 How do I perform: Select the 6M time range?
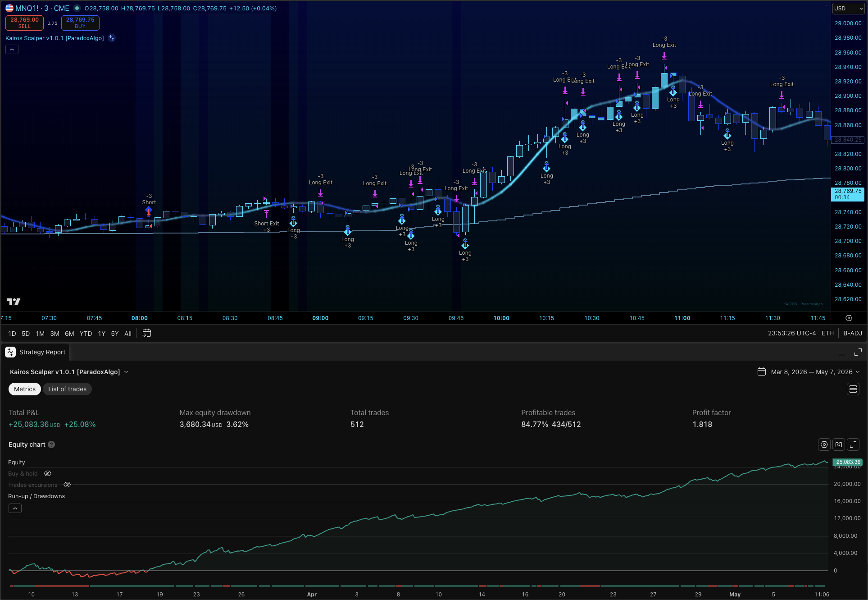point(69,334)
